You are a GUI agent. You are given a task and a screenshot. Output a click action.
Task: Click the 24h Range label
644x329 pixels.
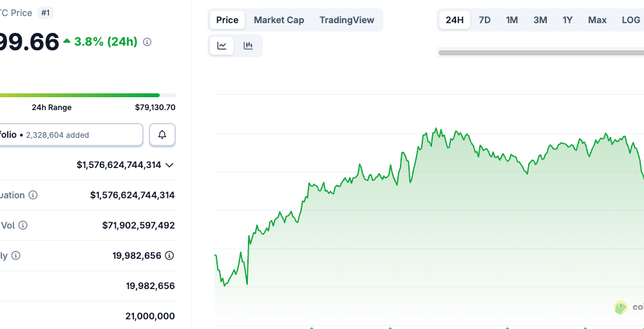click(x=52, y=108)
